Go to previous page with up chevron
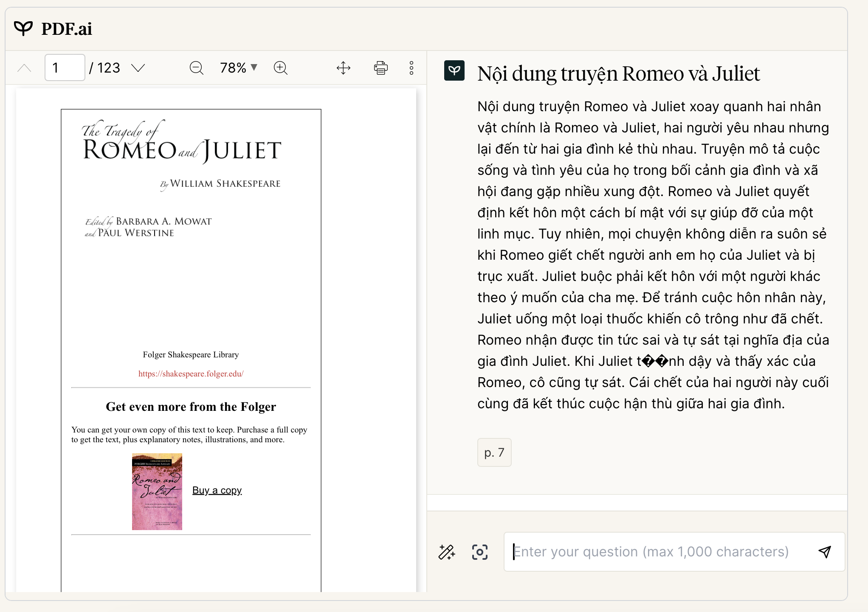This screenshot has height=612, width=868. pyautogui.click(x=25, y=68)
